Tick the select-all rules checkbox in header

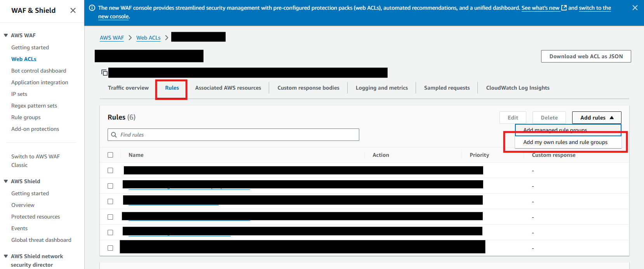pos(110,155)
